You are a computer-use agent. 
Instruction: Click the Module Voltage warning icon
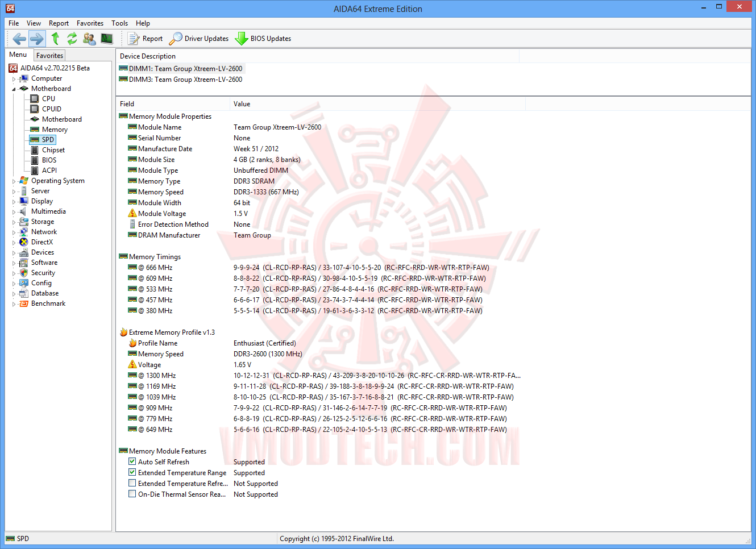tap(132, 213)
